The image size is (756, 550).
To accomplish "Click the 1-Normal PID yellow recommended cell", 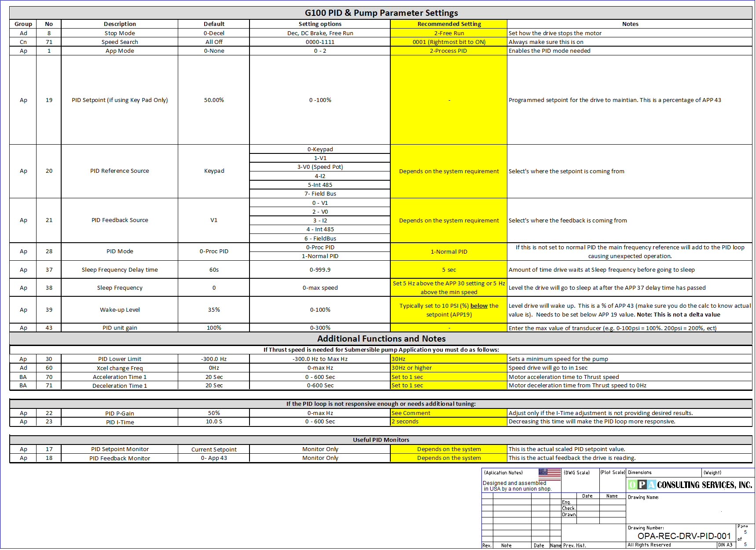I will coord(449,252).
